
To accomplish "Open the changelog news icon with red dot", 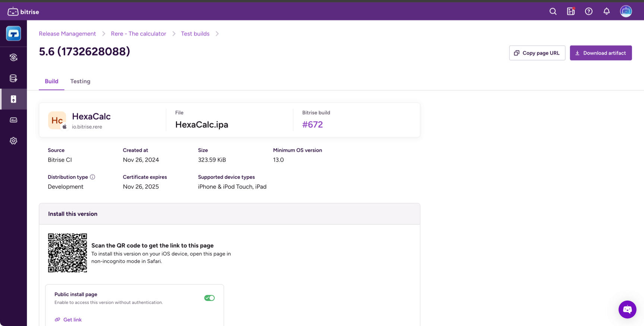I will 571,12.
